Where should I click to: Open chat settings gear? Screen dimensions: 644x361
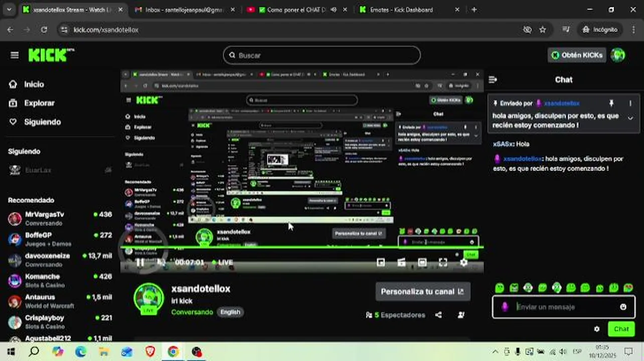pyautogui.click(x=597, y=329)
